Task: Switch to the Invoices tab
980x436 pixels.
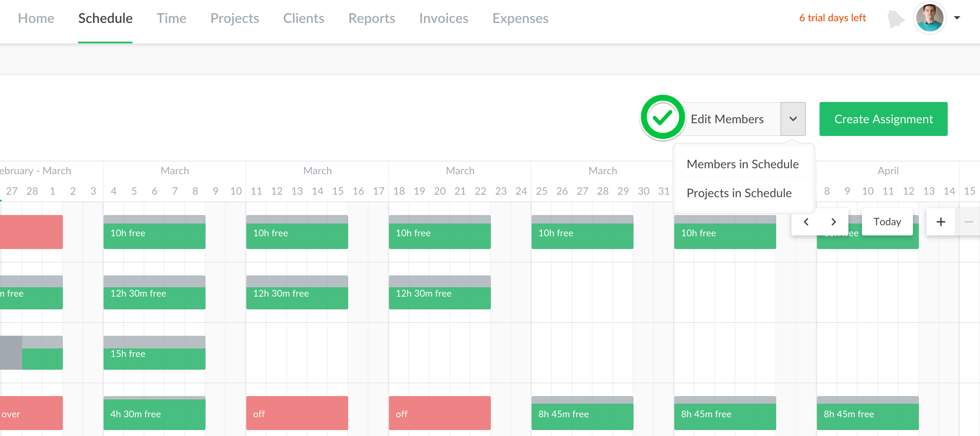Action: [443, 18]
